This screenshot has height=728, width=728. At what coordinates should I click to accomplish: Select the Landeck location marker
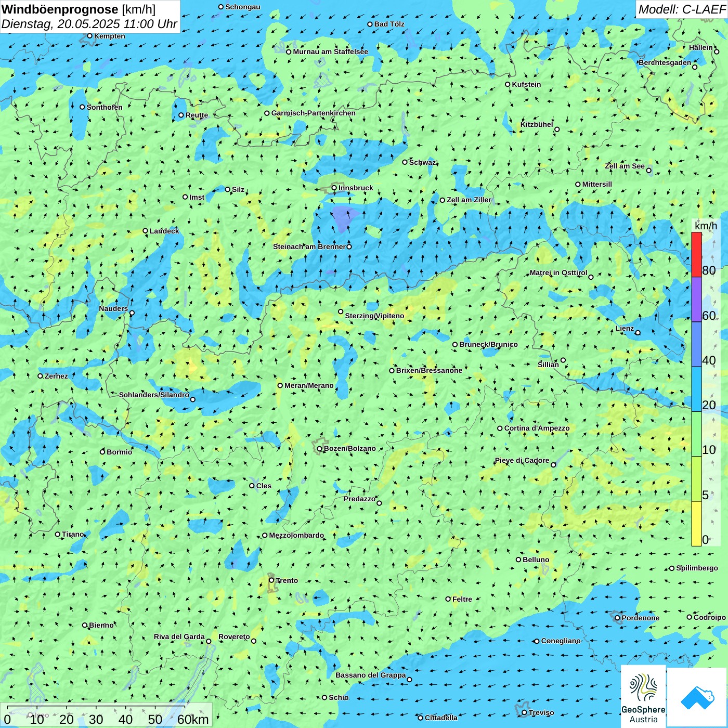146,231
